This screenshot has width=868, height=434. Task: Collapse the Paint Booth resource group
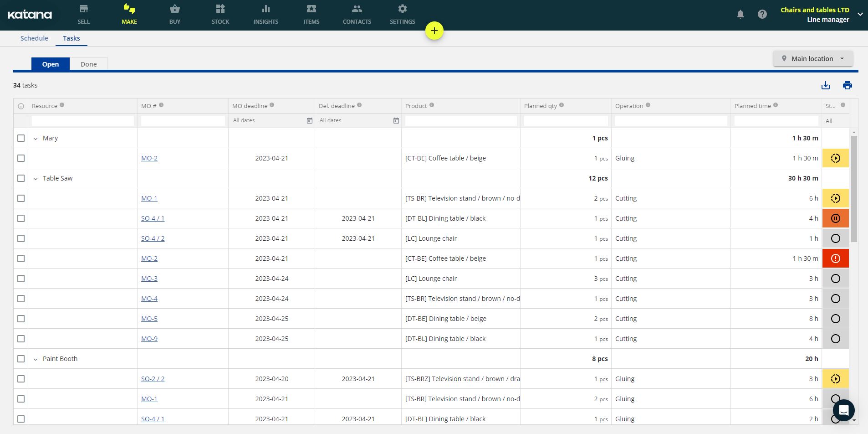[x=36, y=359]
